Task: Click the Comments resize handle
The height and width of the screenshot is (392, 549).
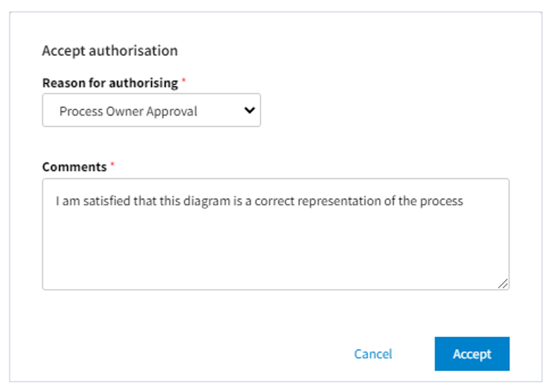Action: pos(502,283)
